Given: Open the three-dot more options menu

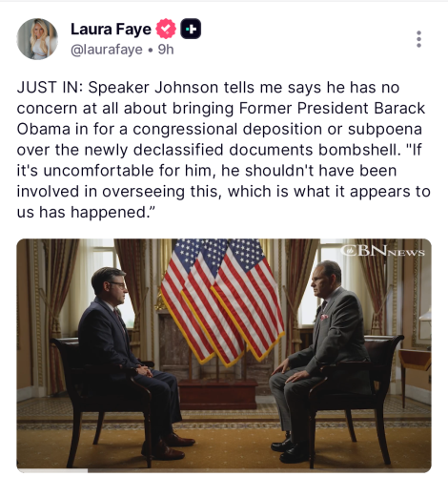Looking at the screenshot, I should coord(418,39).
